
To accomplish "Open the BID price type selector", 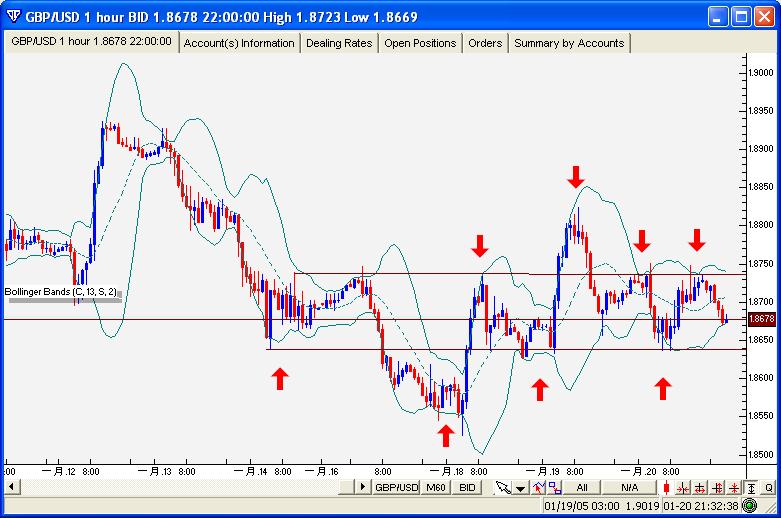I will pyautogui.click(x=467, y=487).
